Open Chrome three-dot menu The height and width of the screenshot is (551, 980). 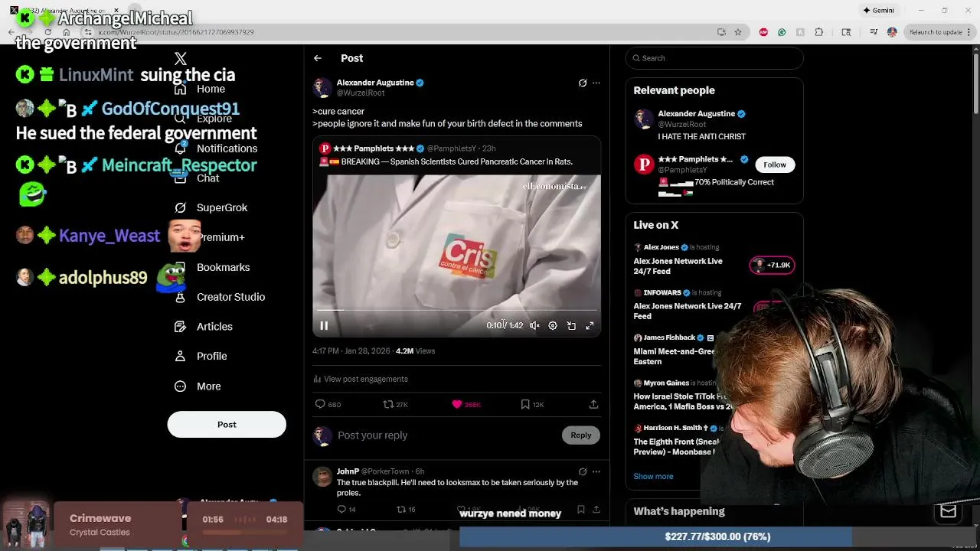click(969, 32)
